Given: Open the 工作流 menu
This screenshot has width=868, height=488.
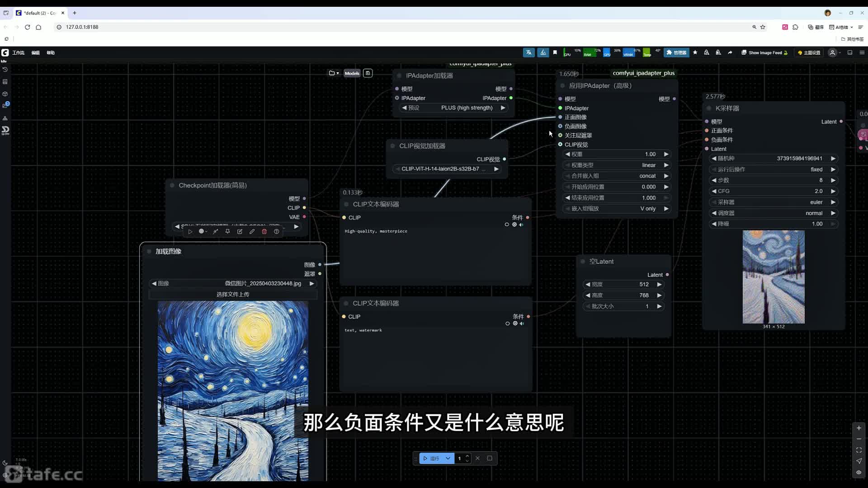Looking at the screenshot, I should point(19,52).
